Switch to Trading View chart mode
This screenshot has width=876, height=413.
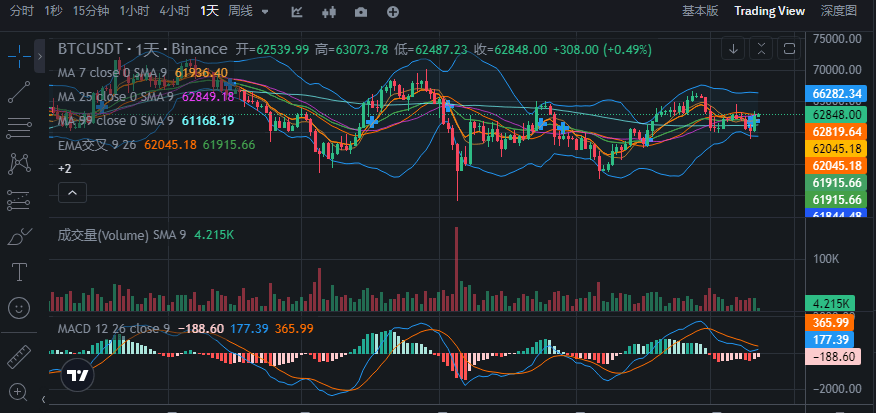pos(769,11)
